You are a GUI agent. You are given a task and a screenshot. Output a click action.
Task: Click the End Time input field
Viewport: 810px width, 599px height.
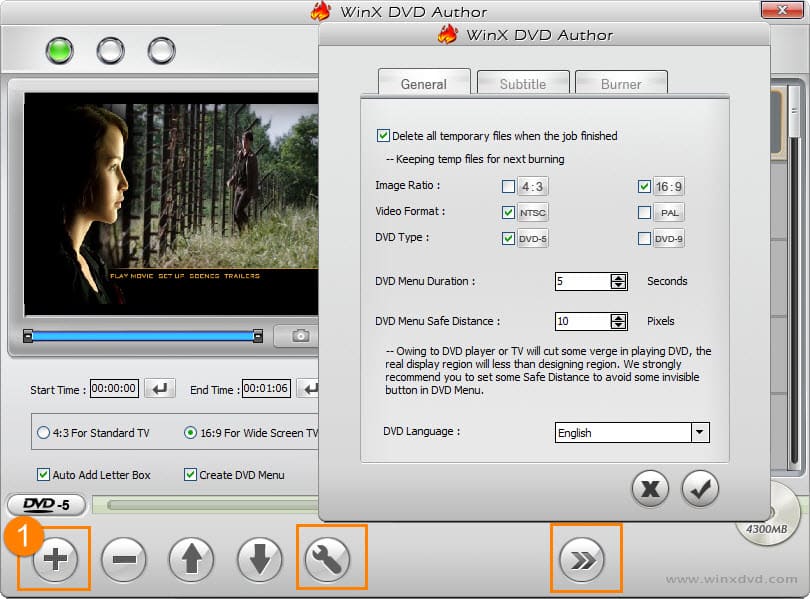pos(266,388)
